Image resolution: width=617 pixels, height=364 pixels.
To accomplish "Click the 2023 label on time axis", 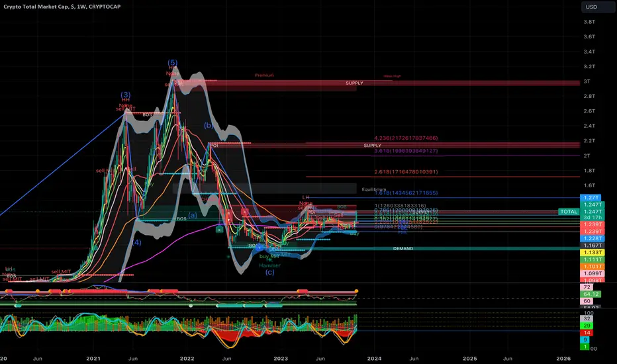I will 281,359.
